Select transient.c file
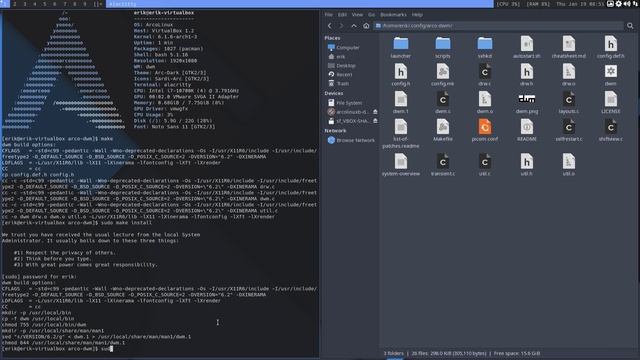640x360 pixels. click(x=442, y=165)
